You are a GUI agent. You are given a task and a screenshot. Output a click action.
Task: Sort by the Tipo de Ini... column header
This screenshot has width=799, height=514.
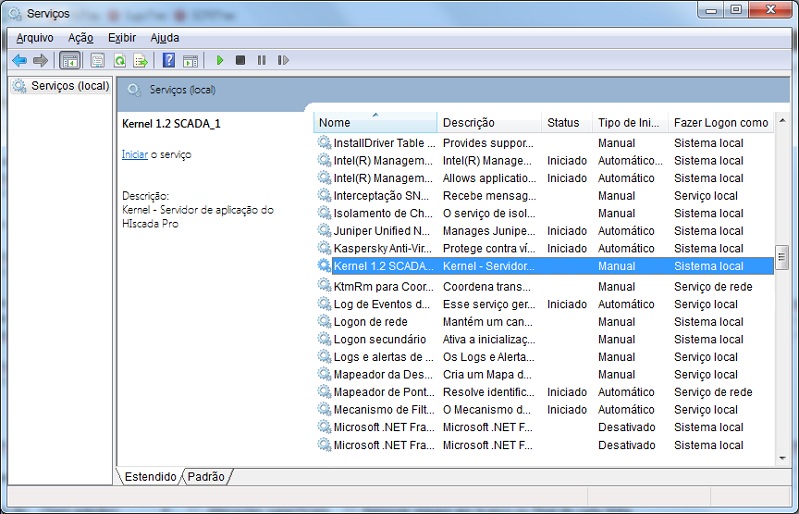pyautogui.click(x=630, y=123)
